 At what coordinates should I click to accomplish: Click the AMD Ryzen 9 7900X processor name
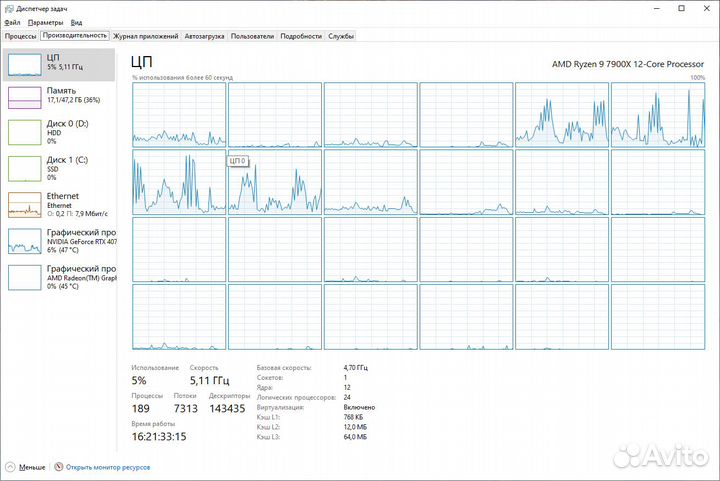[x=628, y=64]
